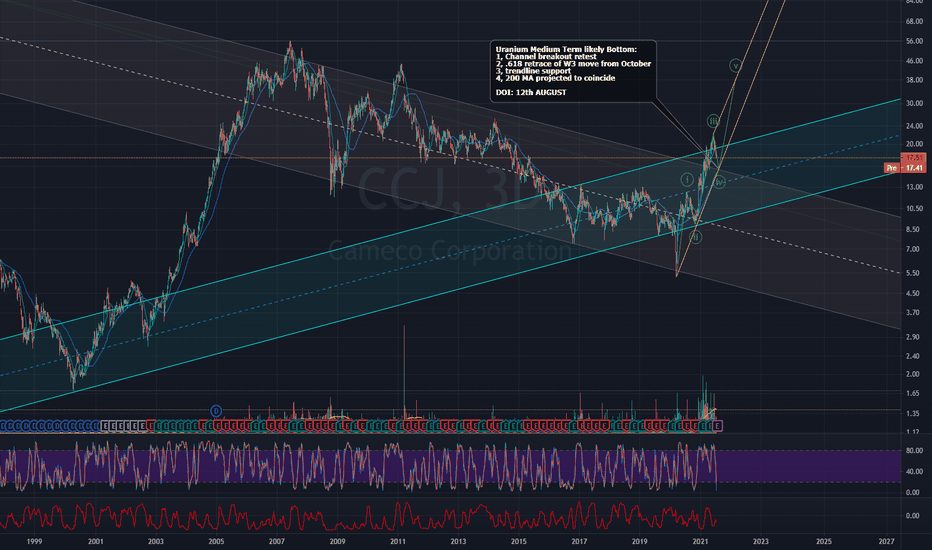Click the 'Pre 17.41' pre-market price tag
This screenshot has width=932, height=550.
[905, 168]
